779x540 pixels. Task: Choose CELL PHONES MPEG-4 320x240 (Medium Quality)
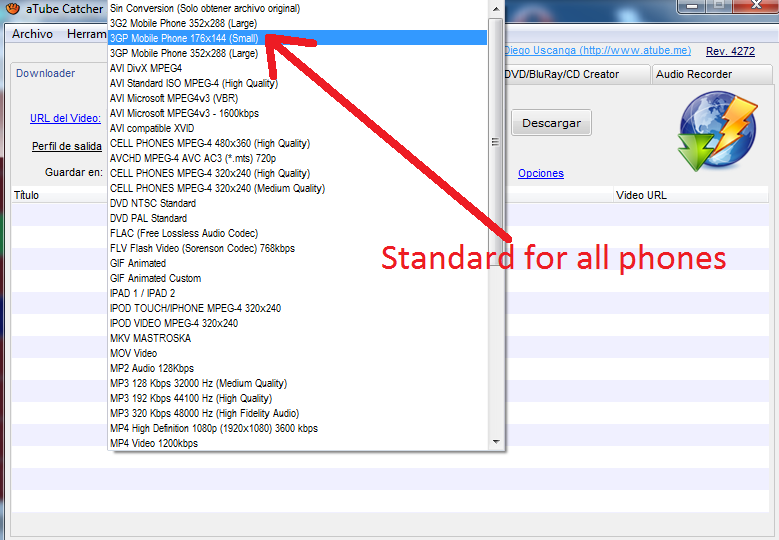pyautogui.click(x=297, y=188)
